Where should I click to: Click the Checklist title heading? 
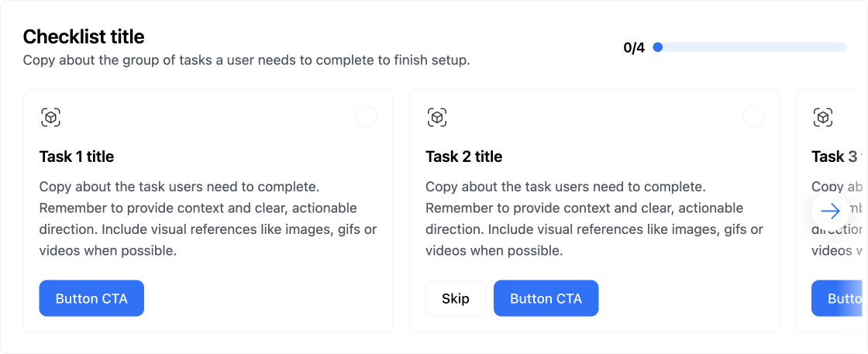point(84,36)
